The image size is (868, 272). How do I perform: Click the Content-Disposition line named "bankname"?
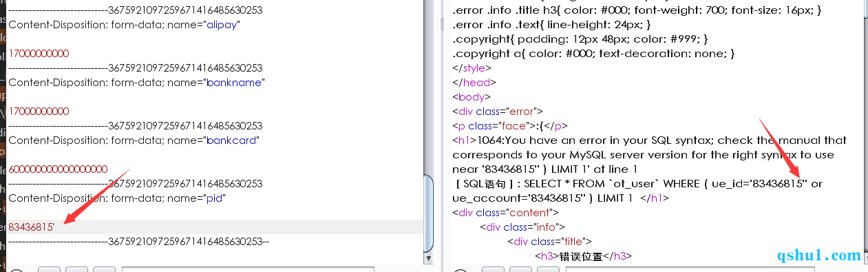(x=136, y=83)
